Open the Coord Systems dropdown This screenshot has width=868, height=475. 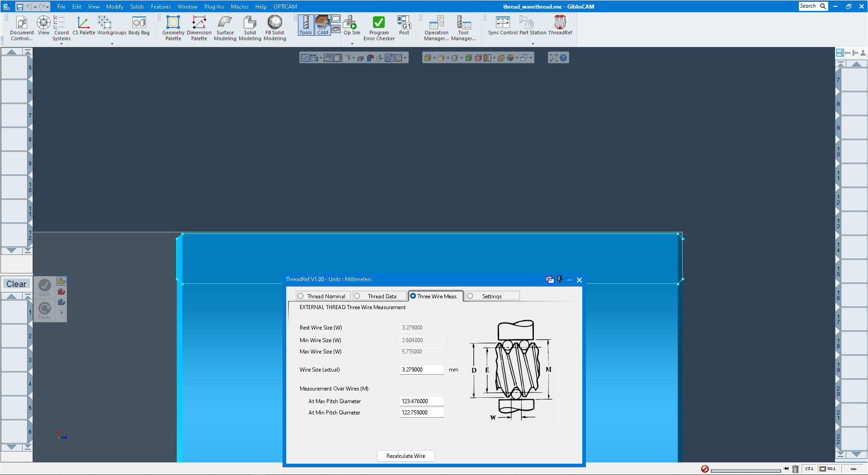(61, 44)
